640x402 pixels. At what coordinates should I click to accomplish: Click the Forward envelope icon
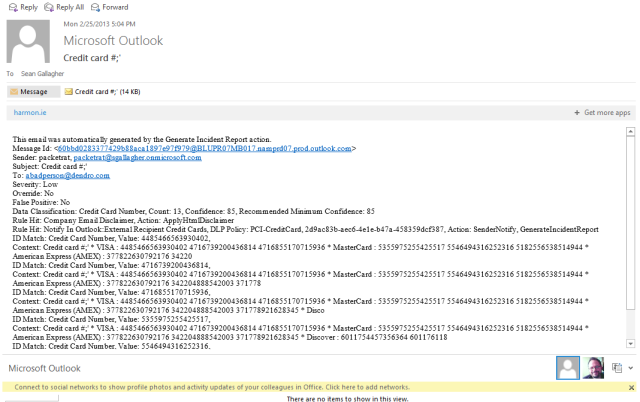point(95,7)
